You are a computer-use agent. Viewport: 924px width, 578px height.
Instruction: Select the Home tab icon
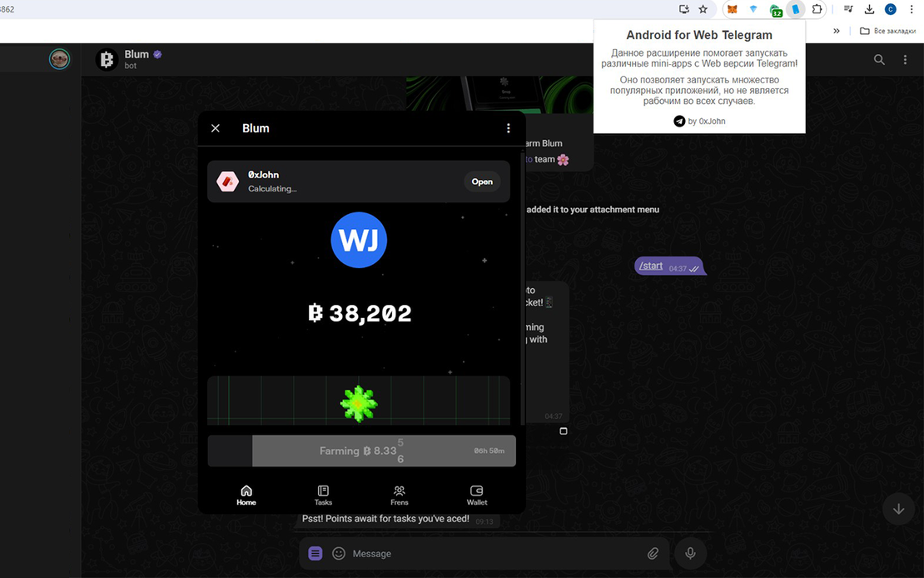tap(246, 491)
